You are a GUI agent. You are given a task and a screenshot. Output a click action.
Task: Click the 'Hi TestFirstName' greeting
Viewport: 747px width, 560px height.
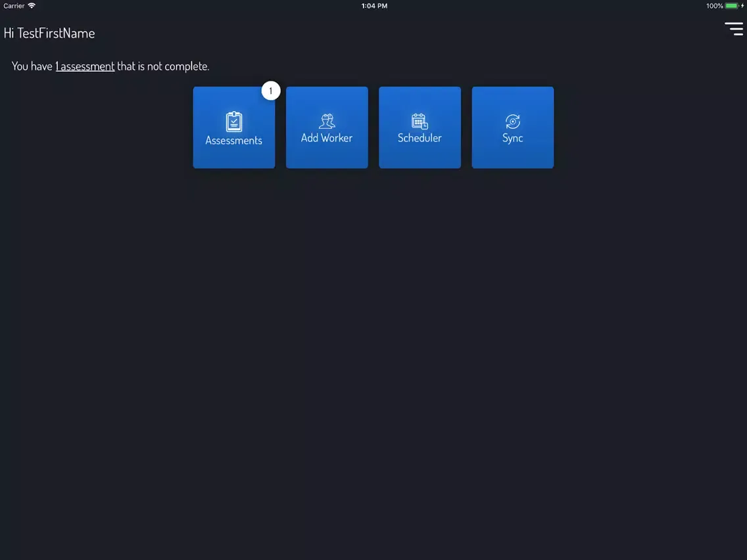(x=49, y=33)
